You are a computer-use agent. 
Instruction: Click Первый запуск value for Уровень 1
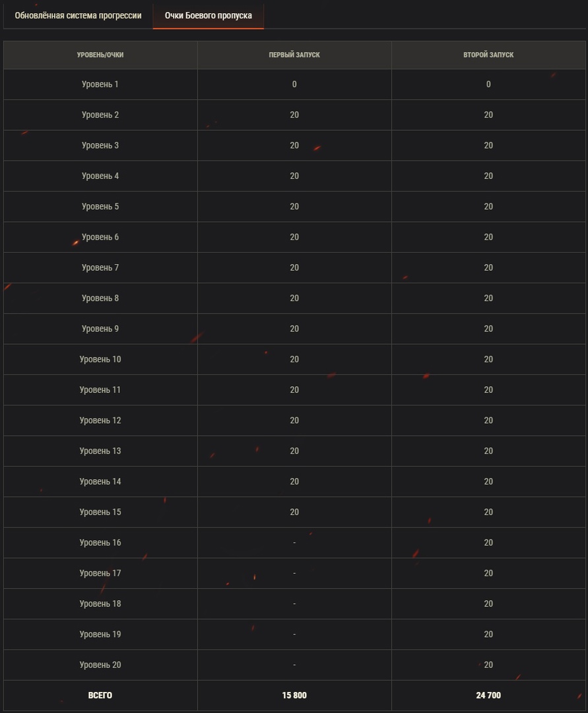pos(294,85)
